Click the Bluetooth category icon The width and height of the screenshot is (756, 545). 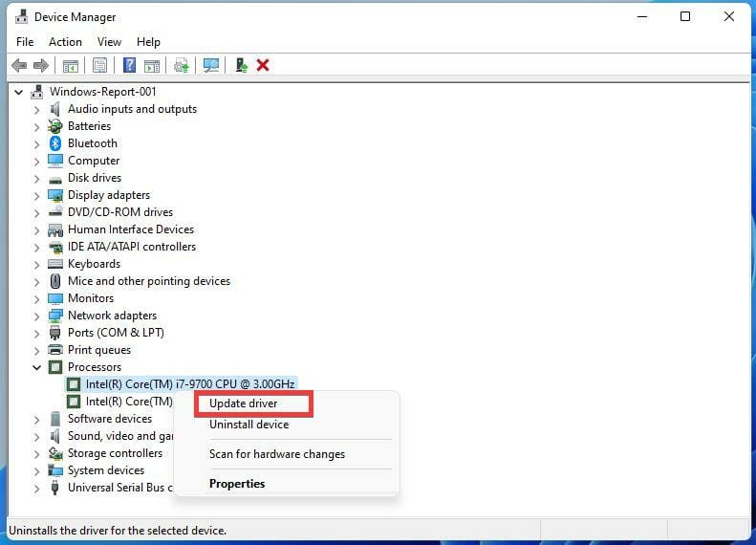click(x=55, y=143)
